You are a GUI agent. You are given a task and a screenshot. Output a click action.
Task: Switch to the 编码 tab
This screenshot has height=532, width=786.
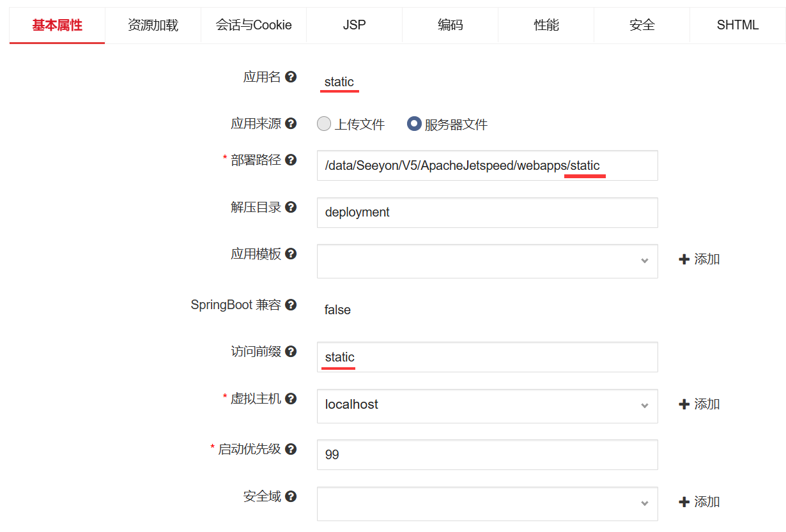coord(451,26)
